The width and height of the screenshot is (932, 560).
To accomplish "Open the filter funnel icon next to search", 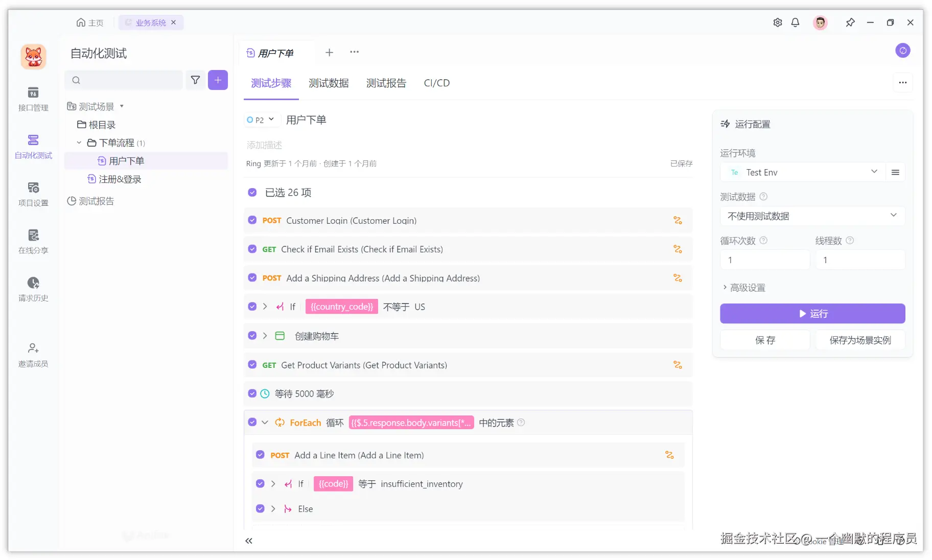I will pos(195,80).
